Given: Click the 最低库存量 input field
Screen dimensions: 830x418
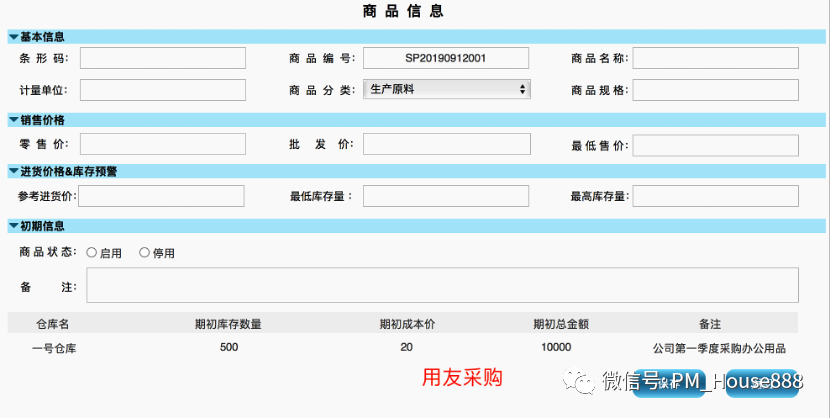Looking at the screenshot, I should pos(446,196).
